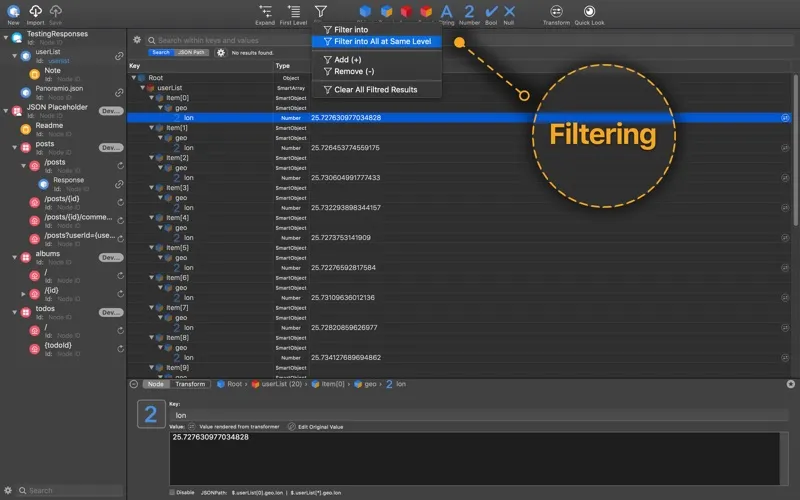Viewport: 800px width, 500px height.
Task: Click the Dev... badge on albums
Action: click(x=111, y=258)
